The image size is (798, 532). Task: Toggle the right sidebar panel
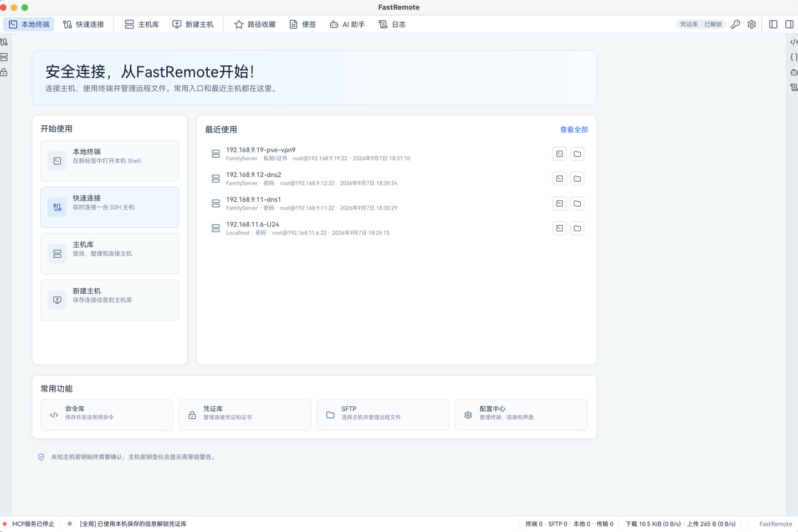pos(789,24)
